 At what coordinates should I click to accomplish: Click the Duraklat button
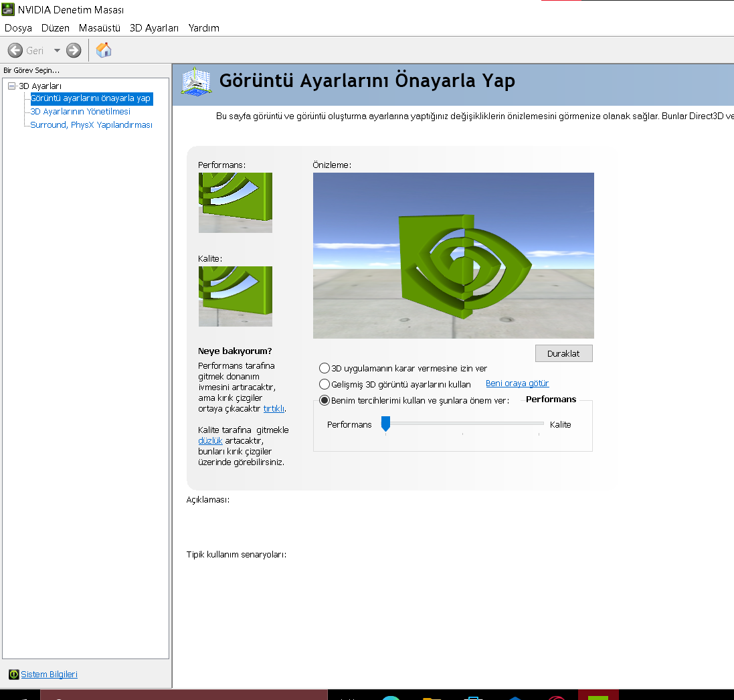click(563, 353)
